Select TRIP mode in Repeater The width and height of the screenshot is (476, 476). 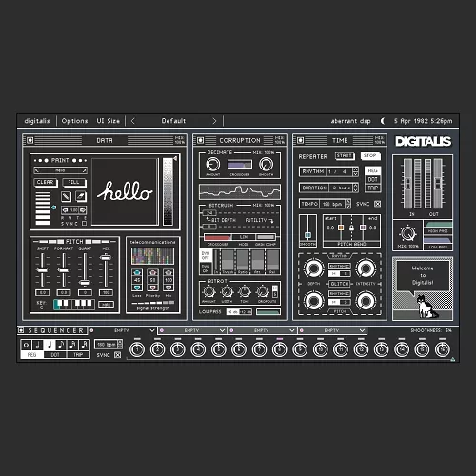pos(372,188)
